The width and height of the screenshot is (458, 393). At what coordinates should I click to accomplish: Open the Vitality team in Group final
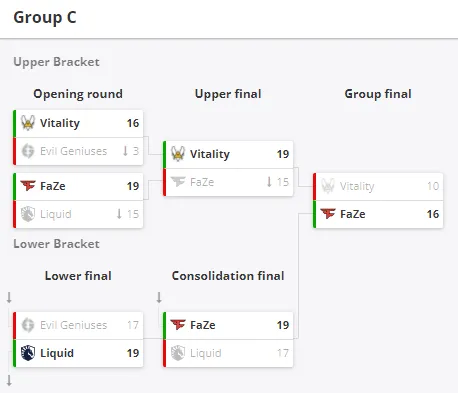[357, 186]
